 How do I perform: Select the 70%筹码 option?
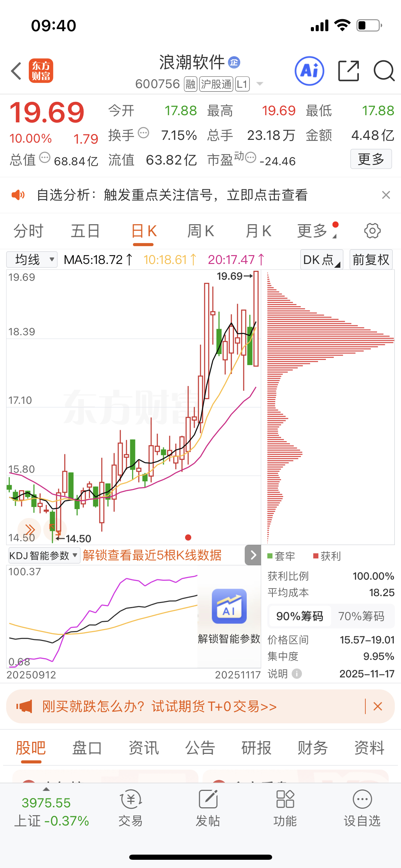[x=361, y=616]
